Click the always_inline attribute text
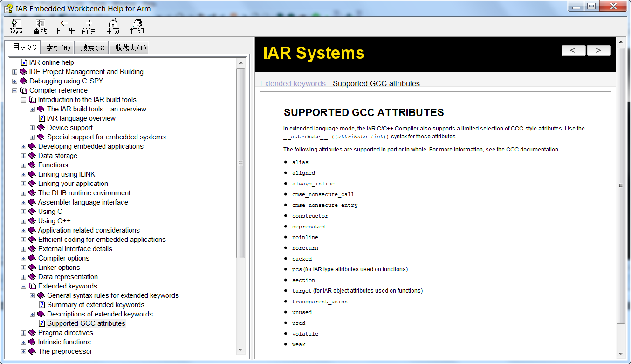631x364 pixels. tap(313, 184)
